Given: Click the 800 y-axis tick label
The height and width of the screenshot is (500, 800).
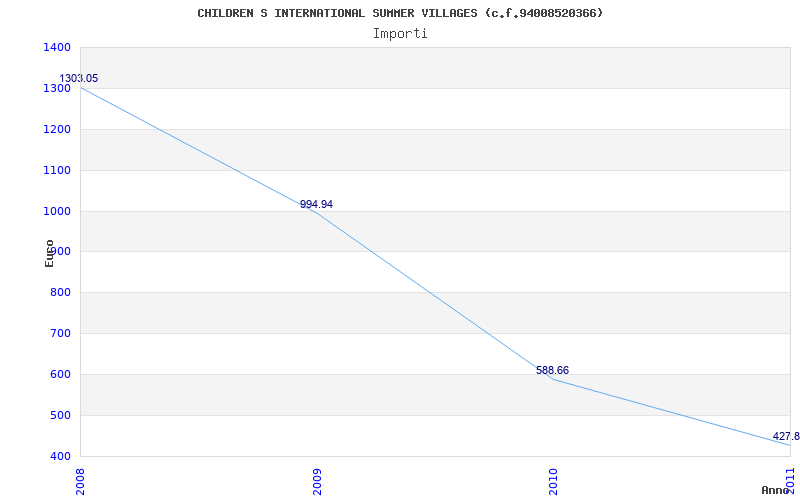Looking at the screenshot, I should [60, 293].
